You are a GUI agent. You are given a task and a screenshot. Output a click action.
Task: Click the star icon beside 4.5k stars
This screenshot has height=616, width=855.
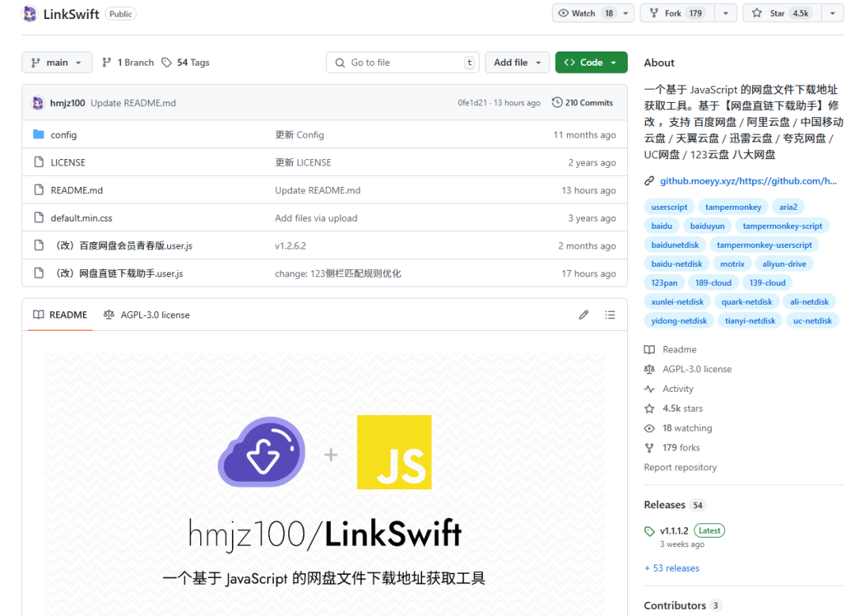[649, 409]
